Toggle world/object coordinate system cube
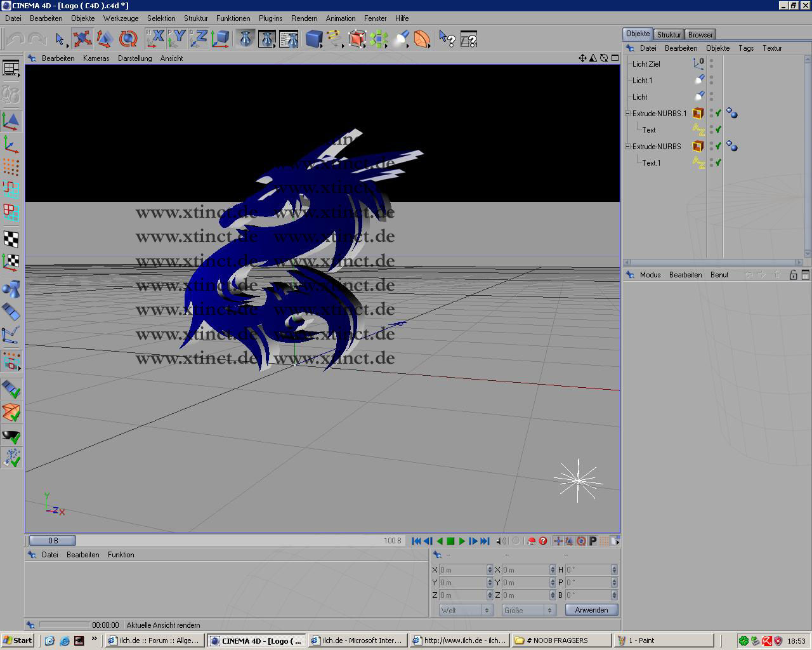The width and height of the screenshot is (812, 650). (220, 39)
